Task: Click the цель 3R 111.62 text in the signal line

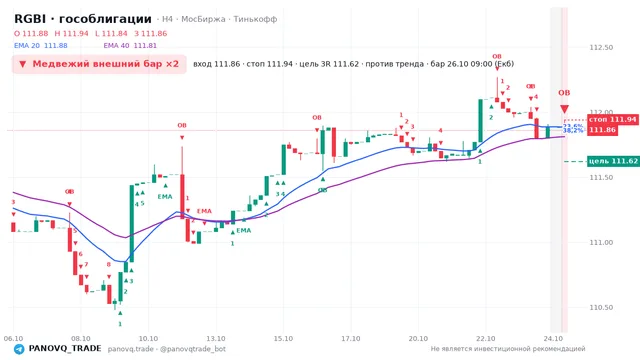Action: click(329, 64)
